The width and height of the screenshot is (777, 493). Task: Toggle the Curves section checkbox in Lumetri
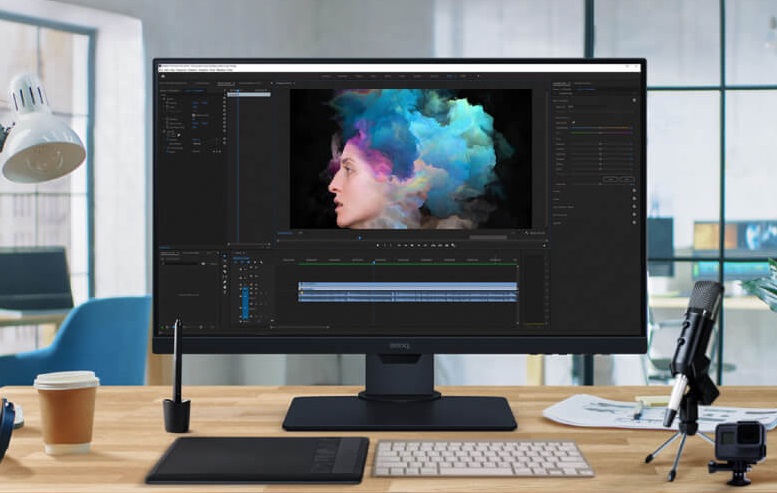(634, 199)
